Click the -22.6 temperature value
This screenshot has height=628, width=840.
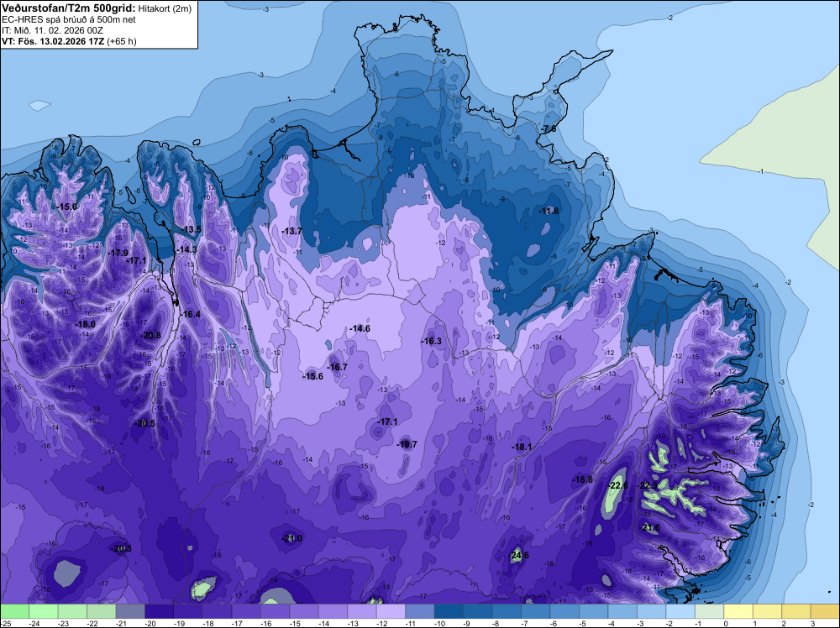618,485
